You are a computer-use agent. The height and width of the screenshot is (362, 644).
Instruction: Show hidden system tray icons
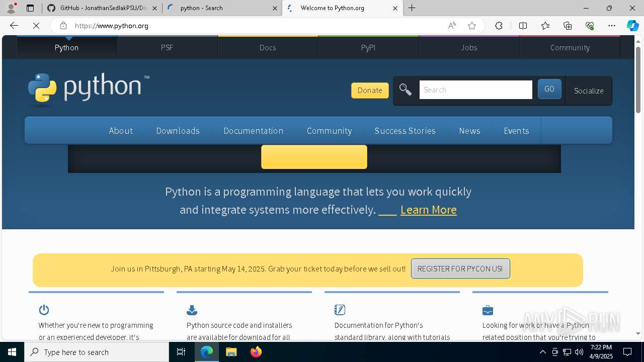(x=542, y=352)
